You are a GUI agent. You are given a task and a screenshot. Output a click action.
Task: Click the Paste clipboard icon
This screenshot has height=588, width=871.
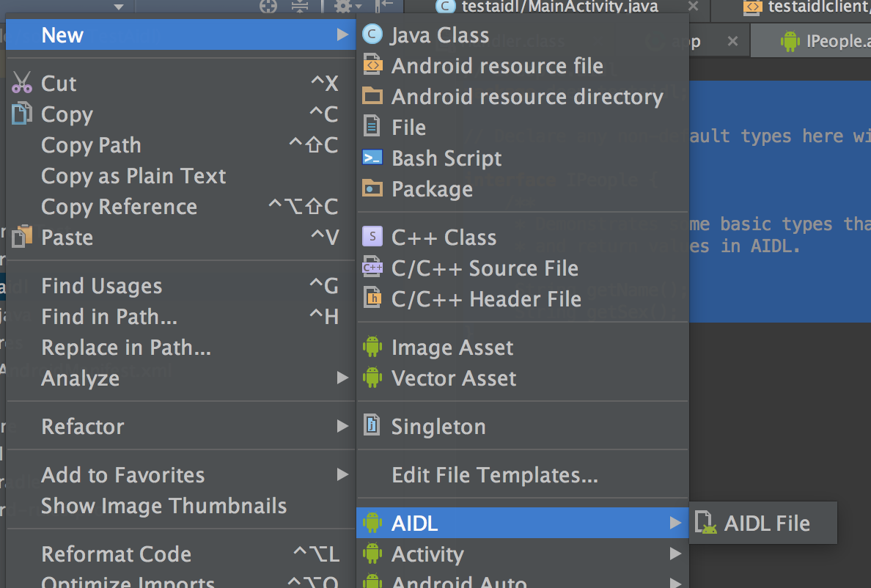[22, 237]
